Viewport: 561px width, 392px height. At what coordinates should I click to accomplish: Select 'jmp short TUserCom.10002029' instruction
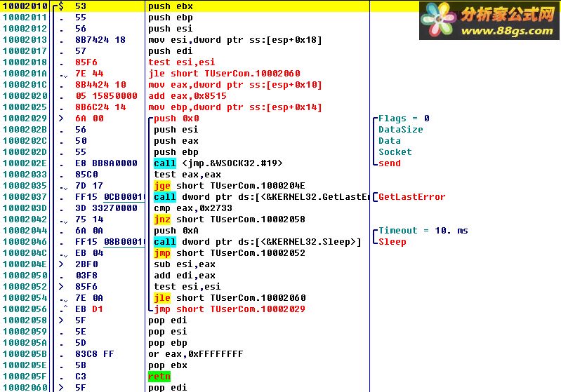pyautogui.click(x=230, y=309)
